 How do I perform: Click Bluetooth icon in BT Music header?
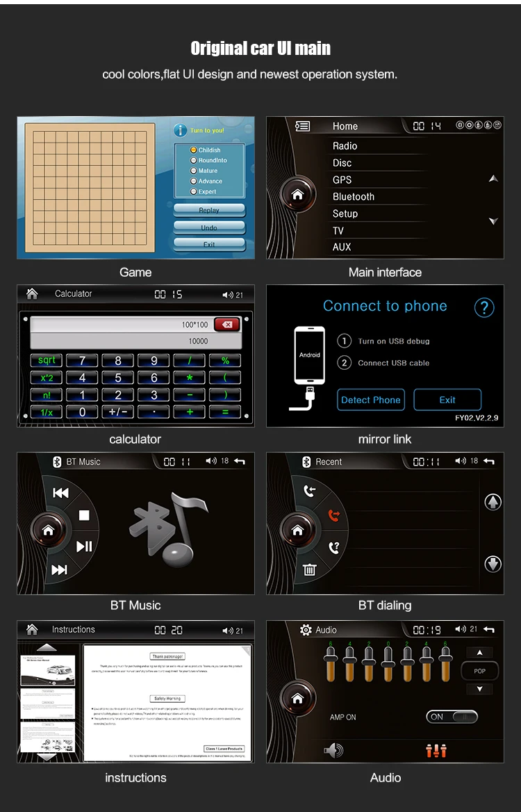point(57,462)
